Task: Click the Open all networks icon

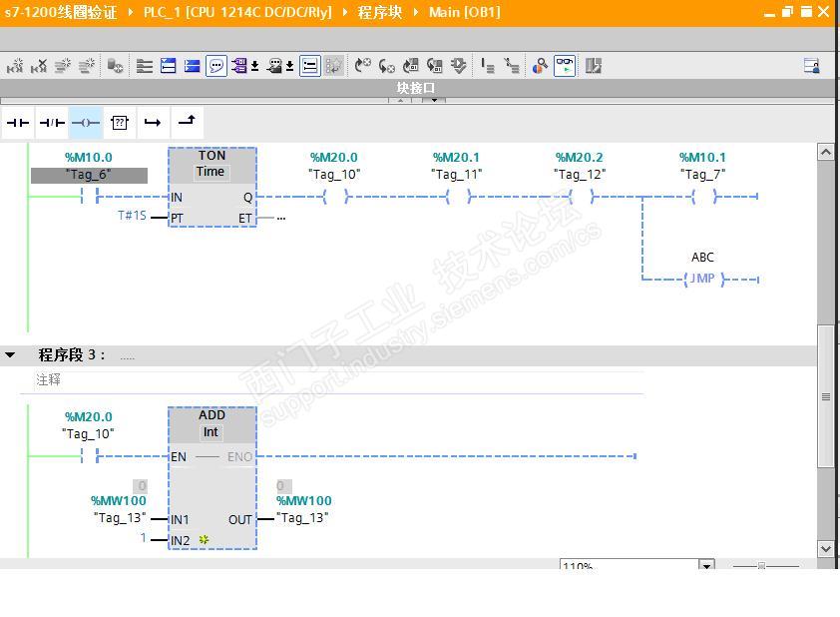Action: pos(144,66)
